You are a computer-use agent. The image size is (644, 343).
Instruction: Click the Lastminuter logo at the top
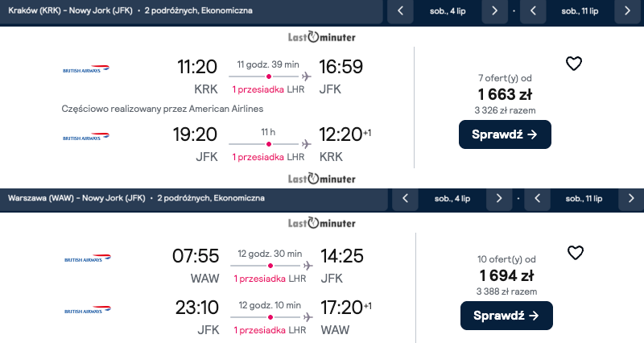[x=321, y=37]
